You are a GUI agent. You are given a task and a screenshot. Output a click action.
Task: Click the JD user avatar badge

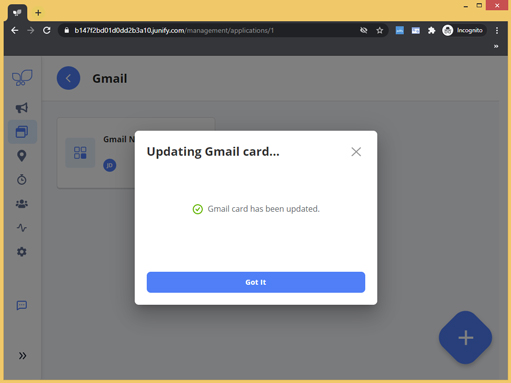[x=110, y=165]
